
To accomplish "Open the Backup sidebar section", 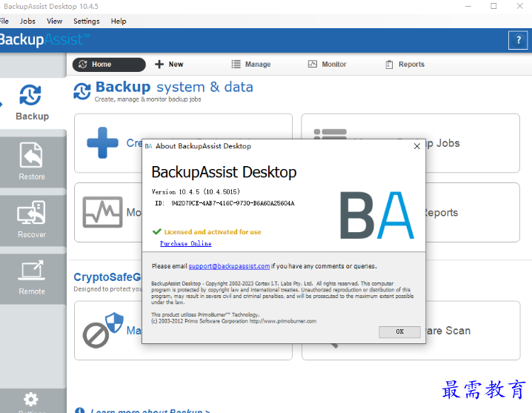I will [33, 103].
